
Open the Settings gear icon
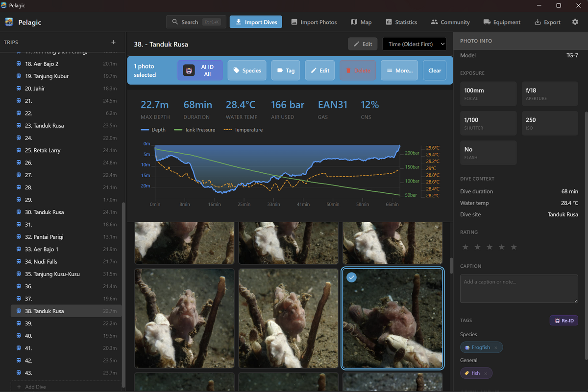click(575, 22)
